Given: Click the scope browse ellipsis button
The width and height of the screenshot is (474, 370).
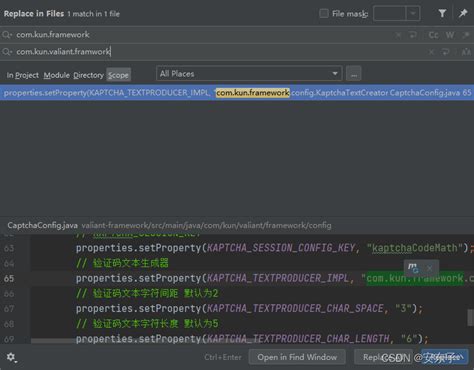Looking at the screenshot, I should [354, 74].
